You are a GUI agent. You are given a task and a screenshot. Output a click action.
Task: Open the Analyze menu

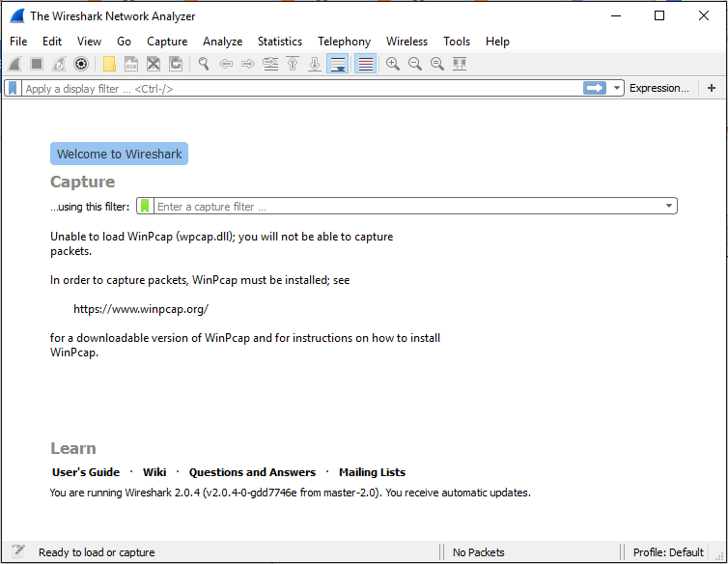click(x=222, y=42)
